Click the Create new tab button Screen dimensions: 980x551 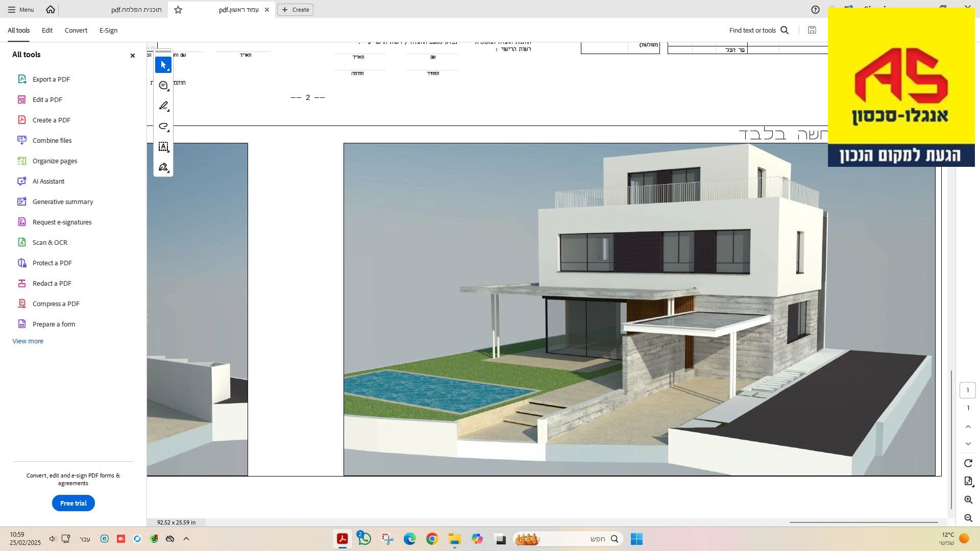(x=296, y=10)
